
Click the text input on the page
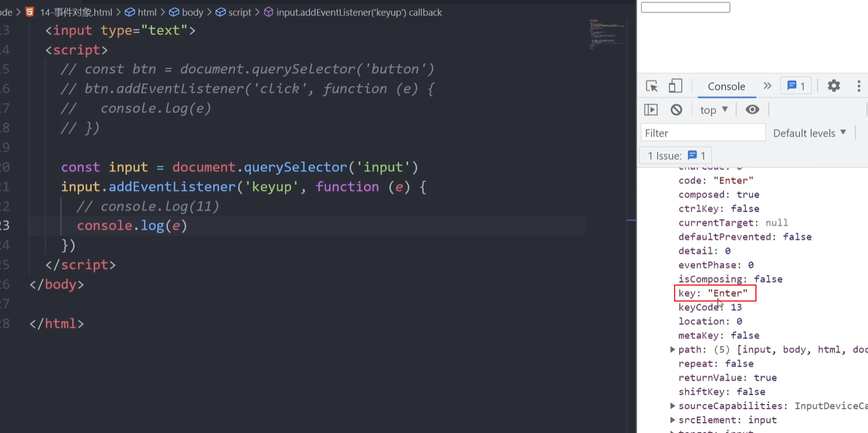tap(685, 7)
